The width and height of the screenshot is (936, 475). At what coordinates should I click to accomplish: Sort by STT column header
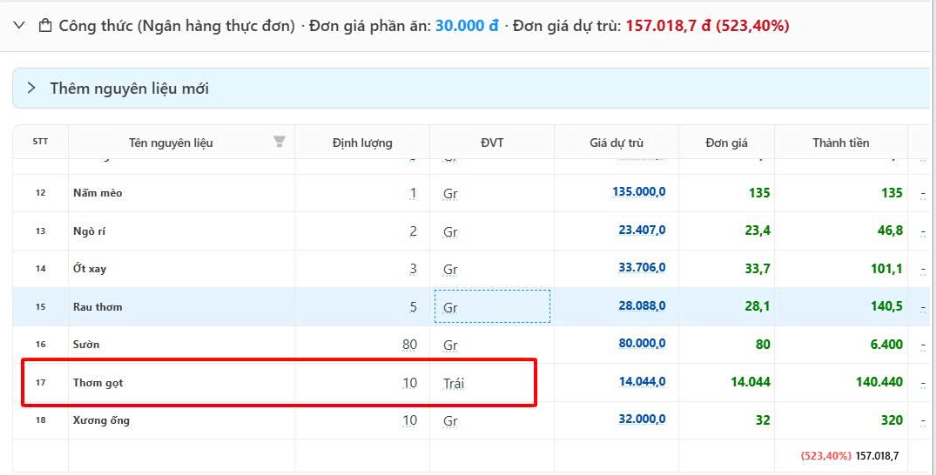pos(40,141)
